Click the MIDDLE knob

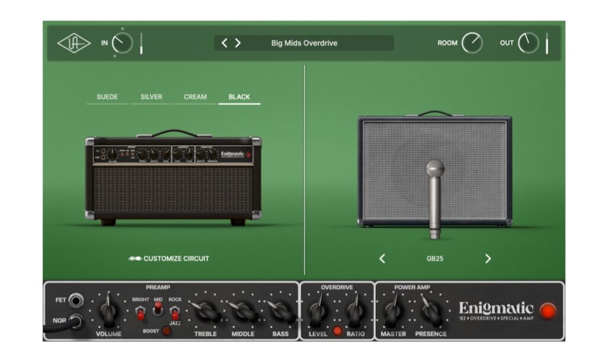pyautogui.click(x=243, y=311)
